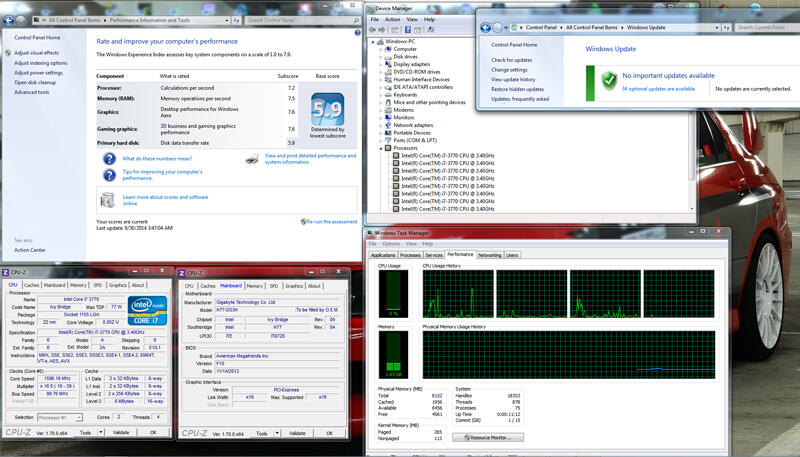Click the optional updates are available link

pos(658,89)
